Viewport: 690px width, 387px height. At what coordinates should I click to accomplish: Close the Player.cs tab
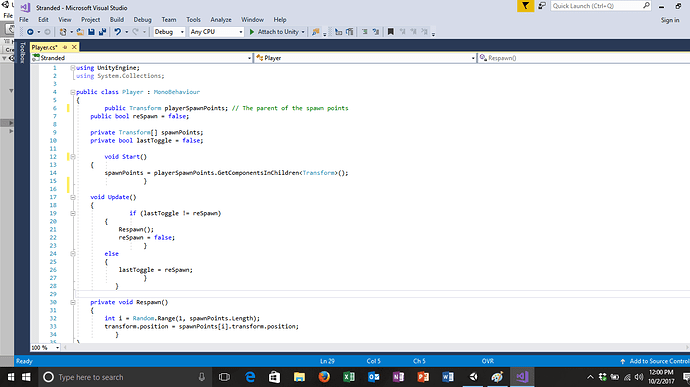pyautogui.click(x=74, y=47)
